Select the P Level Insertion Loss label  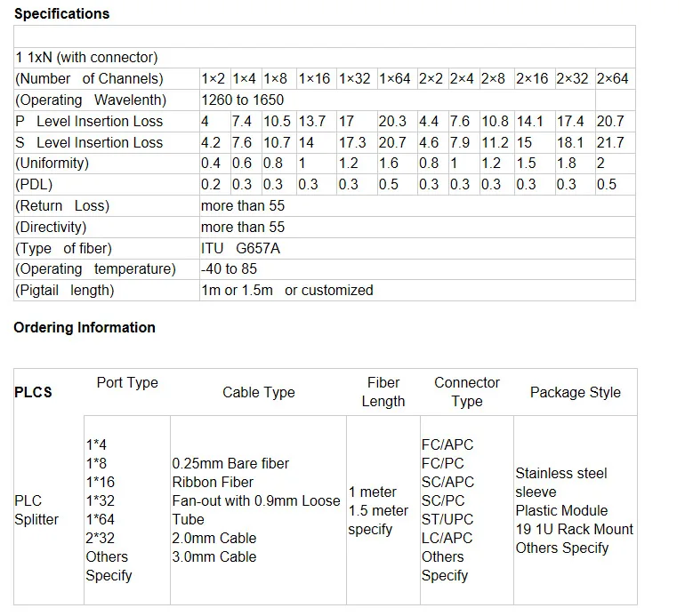89,122
